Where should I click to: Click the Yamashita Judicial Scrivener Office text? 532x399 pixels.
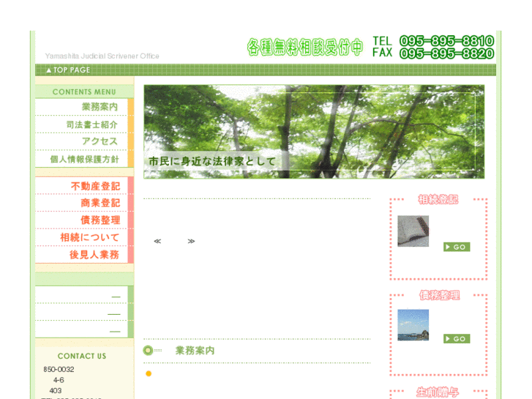click(x=102, y=56)
